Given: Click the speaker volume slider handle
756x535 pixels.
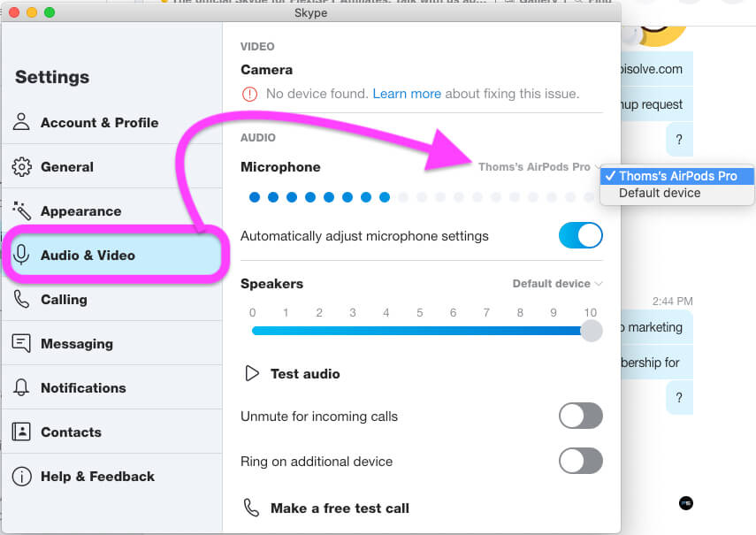Looking at the screenshot, I should point(592,331).
